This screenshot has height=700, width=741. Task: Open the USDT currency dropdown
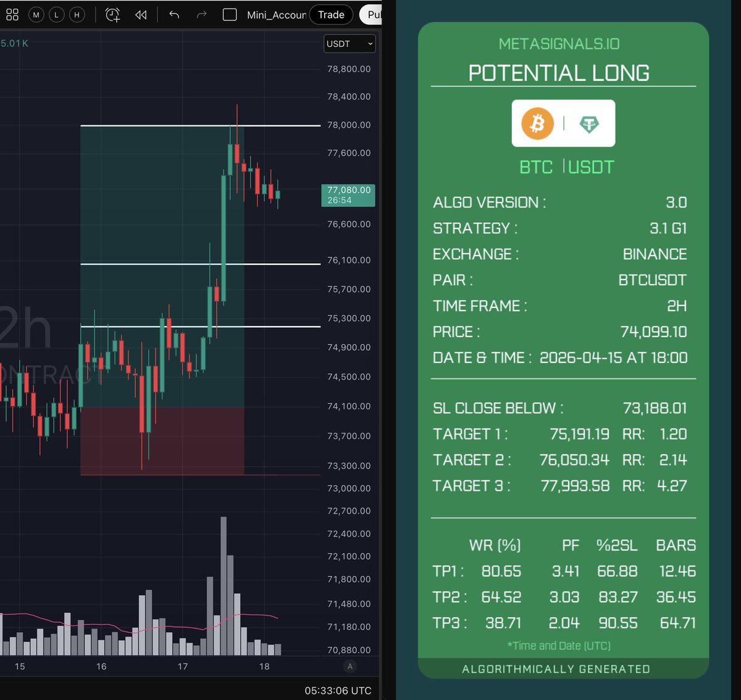(x=350, y=44)
